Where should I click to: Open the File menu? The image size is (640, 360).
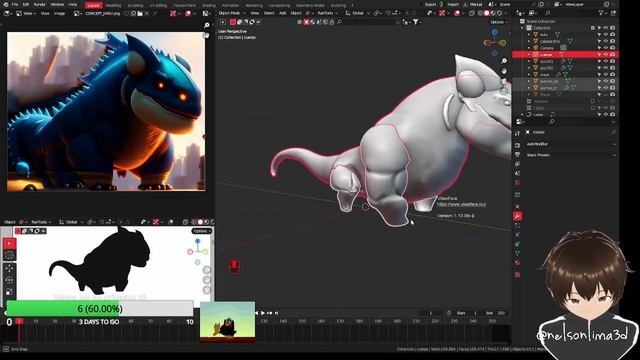15,4
